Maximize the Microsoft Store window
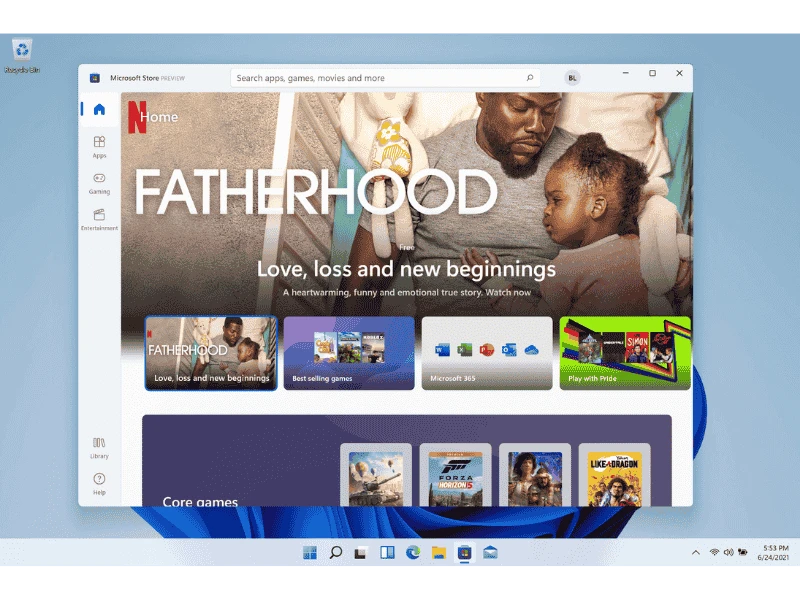Viewport: 800px width, 600px height. [652, 73]
